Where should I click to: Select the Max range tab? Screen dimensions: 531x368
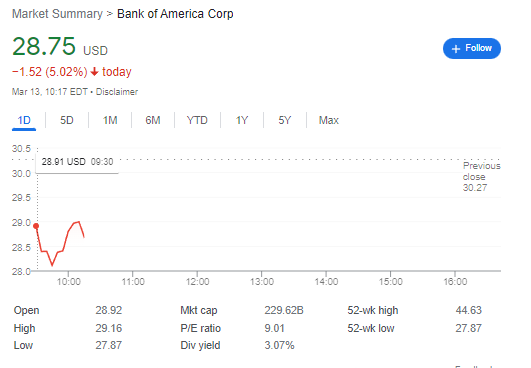pyautogui.click(x=328, y=120)
